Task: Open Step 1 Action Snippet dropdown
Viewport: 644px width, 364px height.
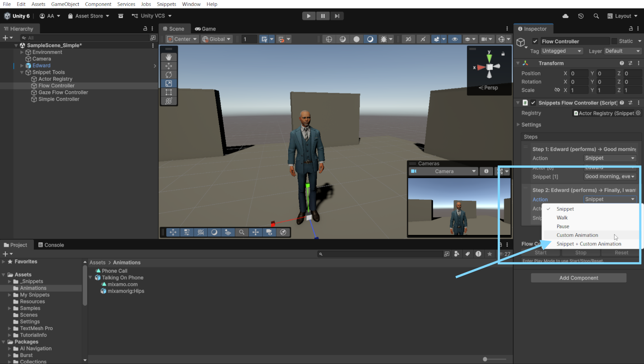Action: [610, 158]
